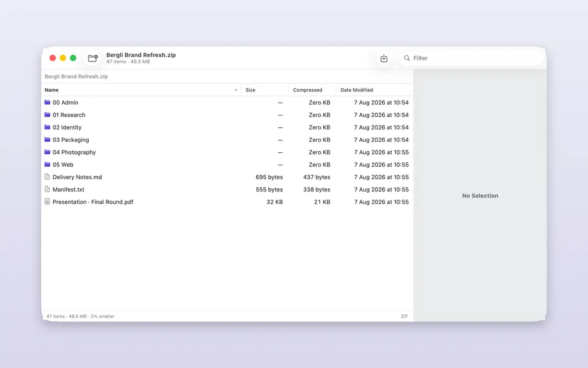Click the Presentation PDF file icon
Image resolution: width=588 pixels, height=368 pixels.
click(x=47, y=201)
